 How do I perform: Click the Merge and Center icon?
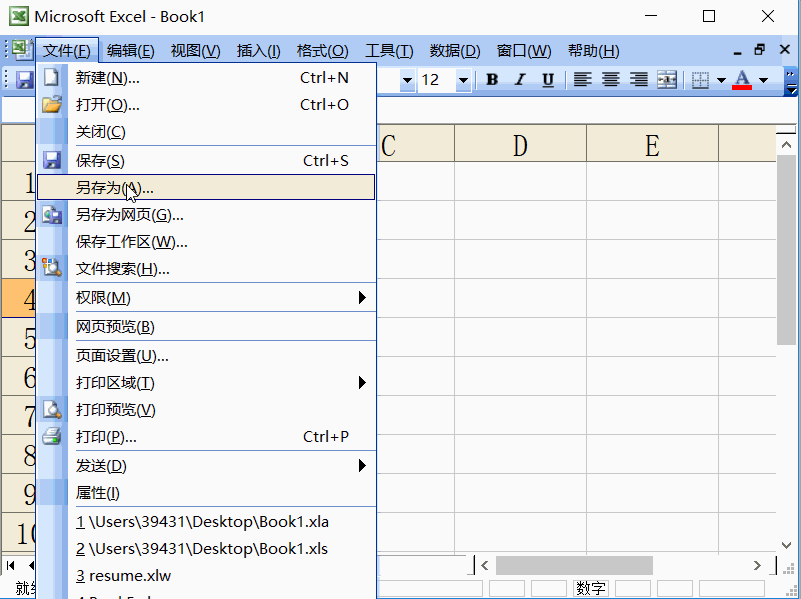pyautogui.click(x=666, y=79)
